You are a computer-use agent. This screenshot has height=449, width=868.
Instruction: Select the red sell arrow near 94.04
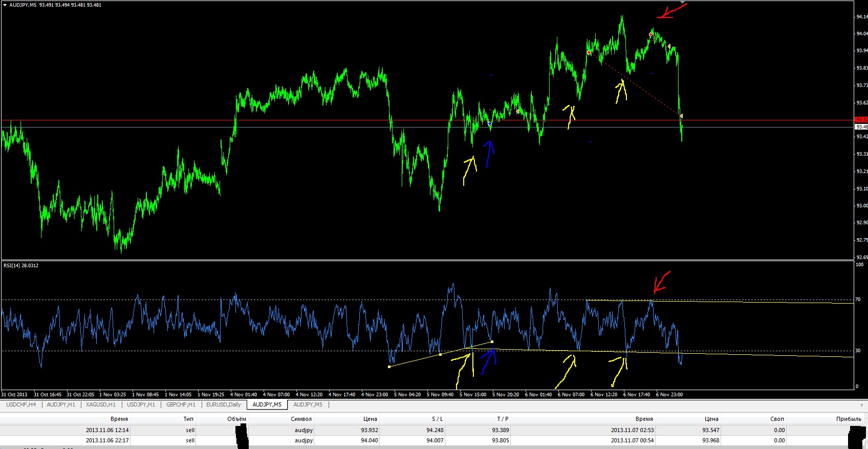651,35
